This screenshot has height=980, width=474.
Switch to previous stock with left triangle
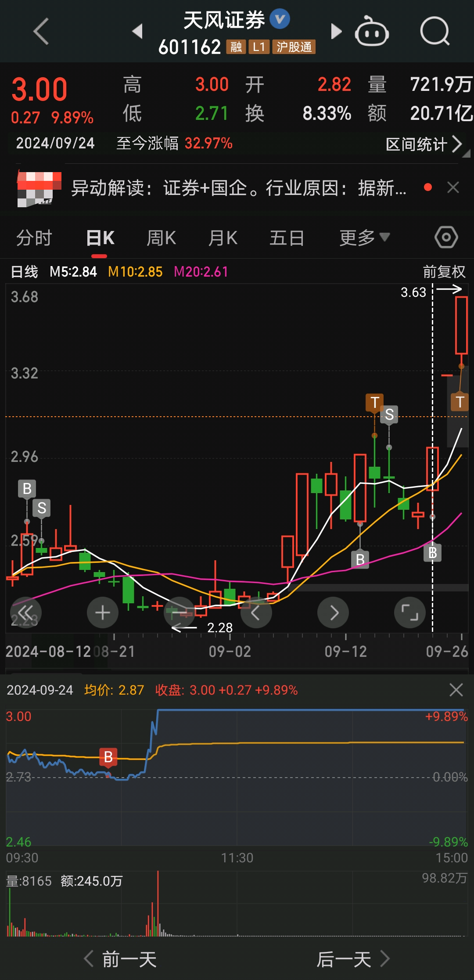point(138,31)
